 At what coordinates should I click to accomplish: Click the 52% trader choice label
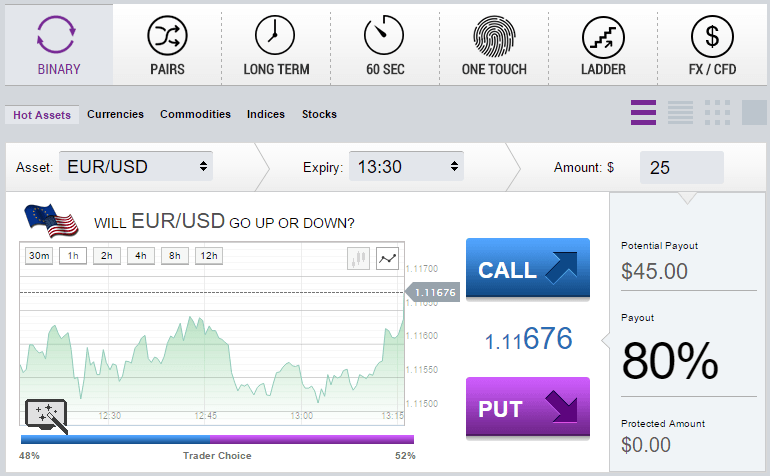point(405,456)
